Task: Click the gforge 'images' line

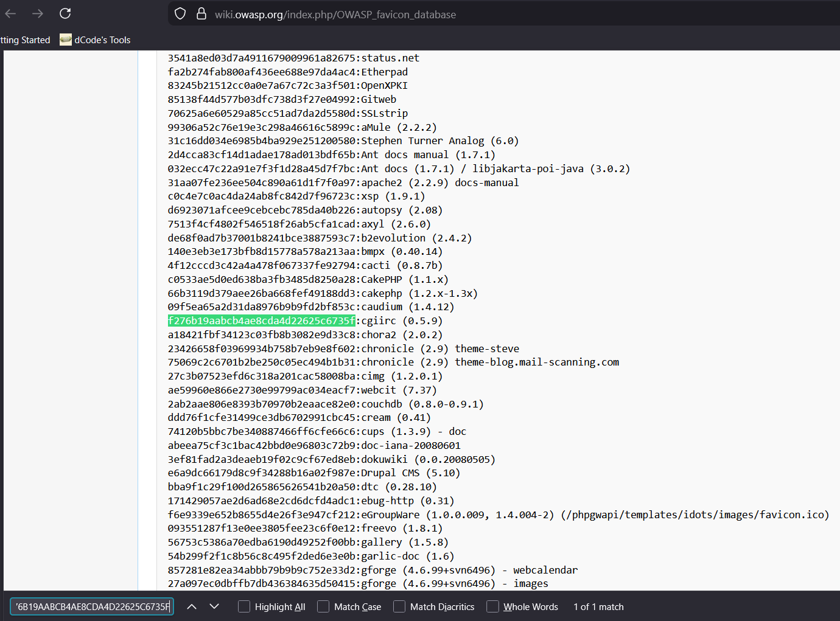Action: 358,584
